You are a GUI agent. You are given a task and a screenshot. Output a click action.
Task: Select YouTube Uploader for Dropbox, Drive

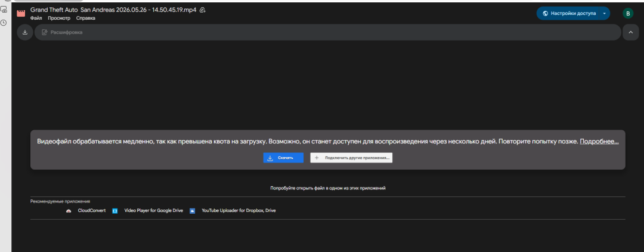[x=239, y=210]
